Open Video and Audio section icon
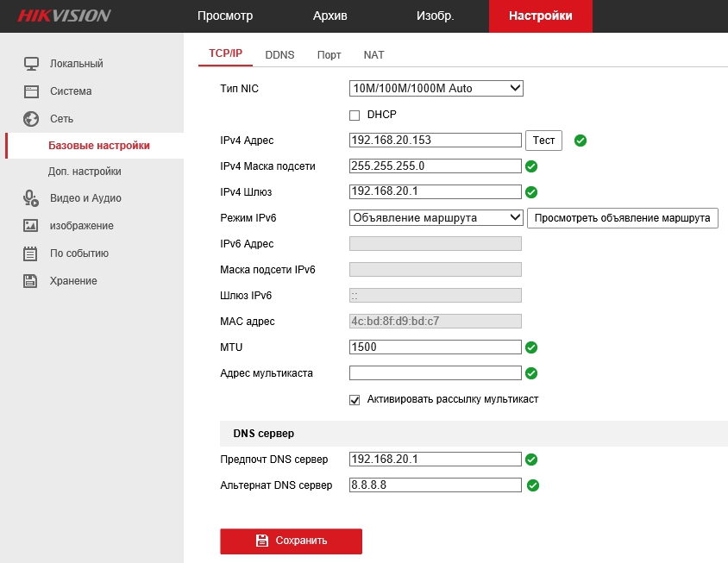The image size is (728, 563). 31,198
